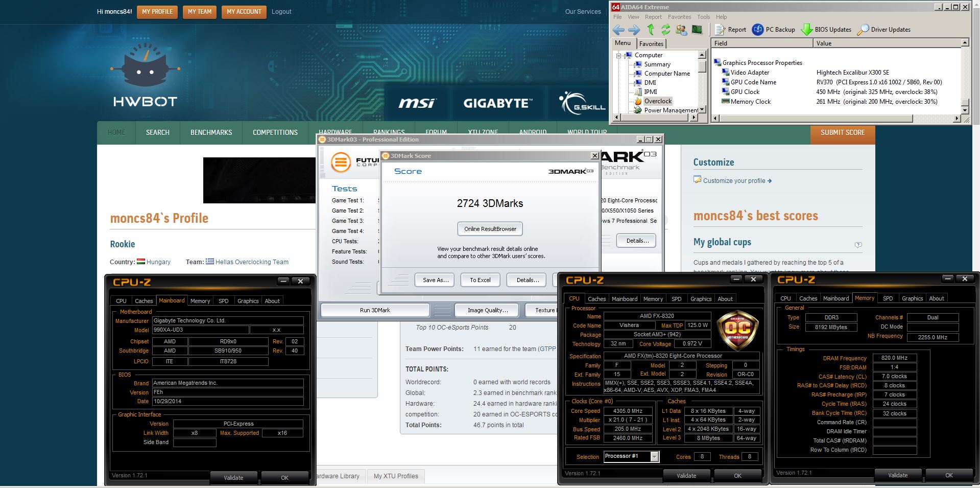
Task: Open AIDA64 View menu
Action: click(x=633, y=17)
